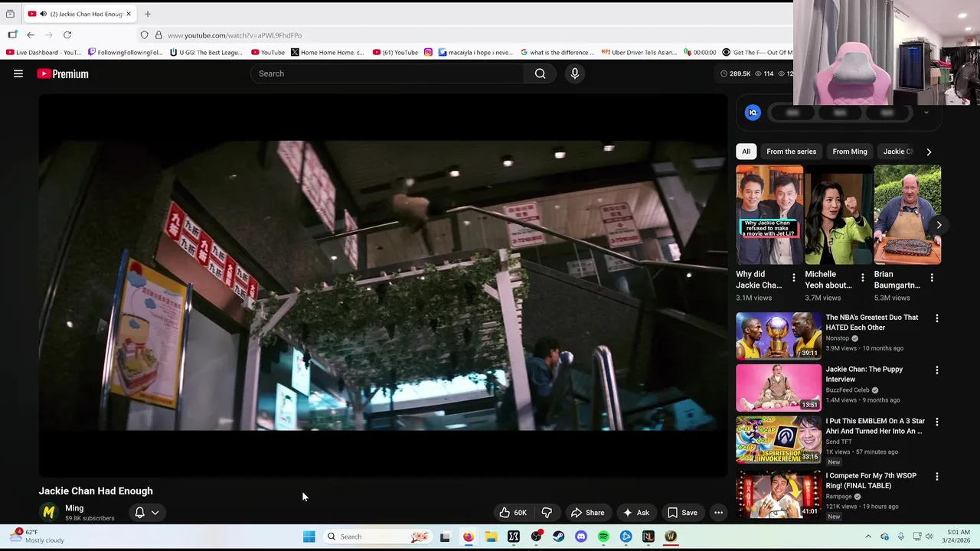Open options for 7th WSOP Ring video
This screenshot has width=980, height=551.
coord(936,477)
